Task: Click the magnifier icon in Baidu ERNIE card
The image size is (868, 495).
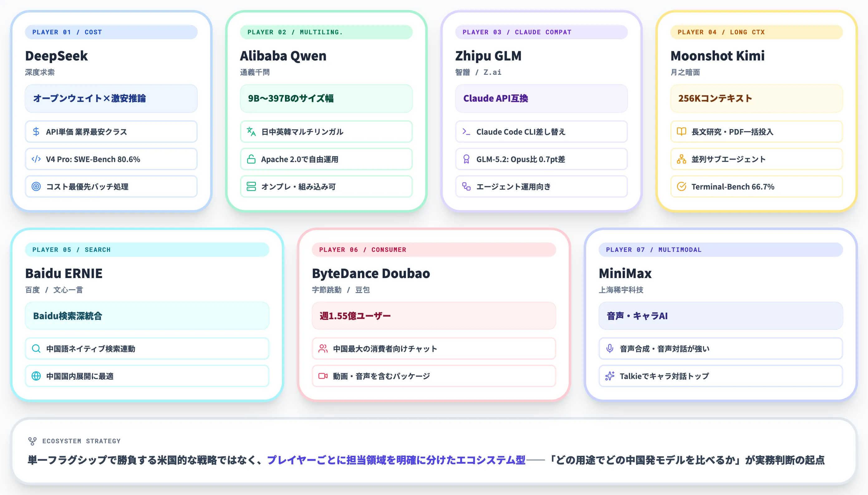Action: click(36, 348)
